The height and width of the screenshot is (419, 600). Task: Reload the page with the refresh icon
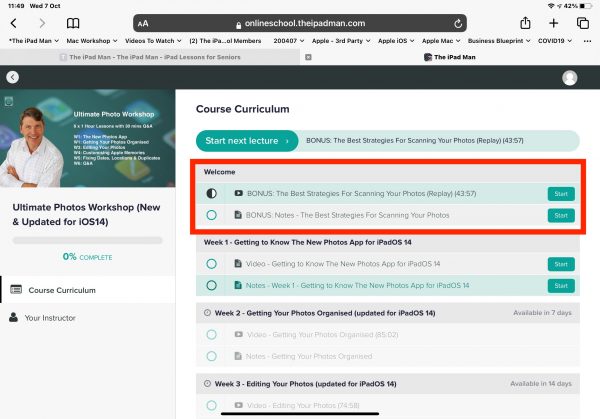click(x=458, y=24)
